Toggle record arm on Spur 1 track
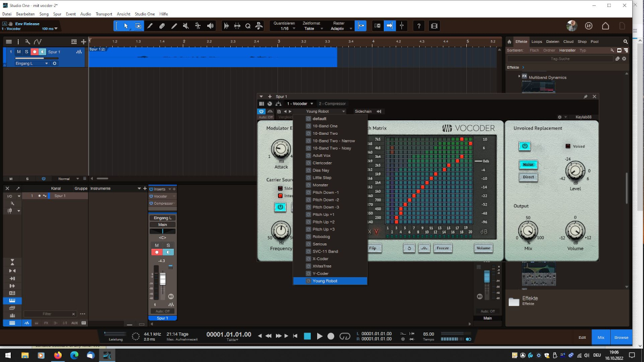Image resolution: width=644 pixels, height=362 pixels. pos(34,52)
